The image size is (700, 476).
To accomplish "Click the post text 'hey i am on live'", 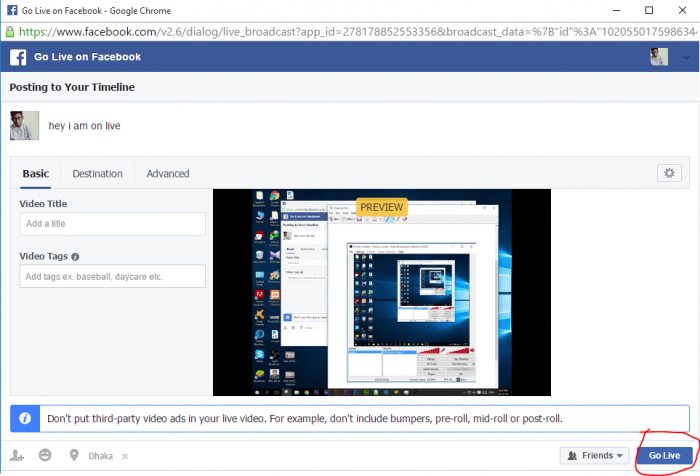I will pos(84,126).
